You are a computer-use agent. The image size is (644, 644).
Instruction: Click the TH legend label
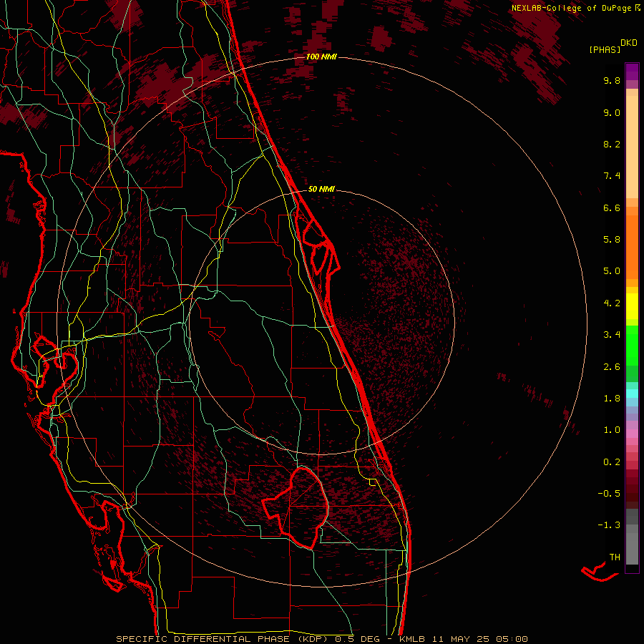pyautogui.click(x=615, y=557)
